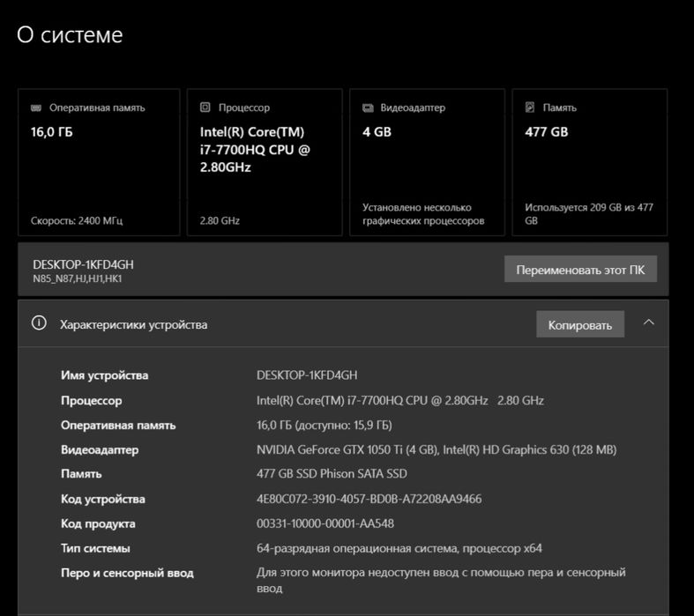The width and height of the screenshot is (694, 616).
Task: Click the Память row label in specifications
Action: [x=81, y=474]
